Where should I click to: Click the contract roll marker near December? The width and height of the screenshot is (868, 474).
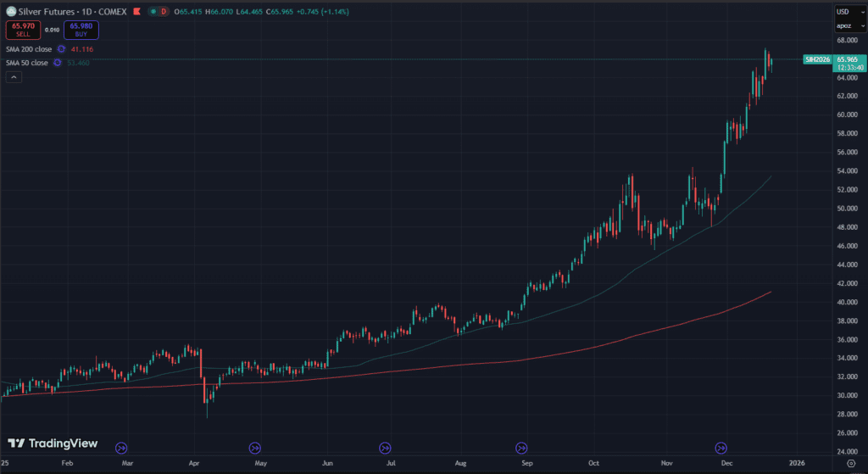click(x=722, y=448)
